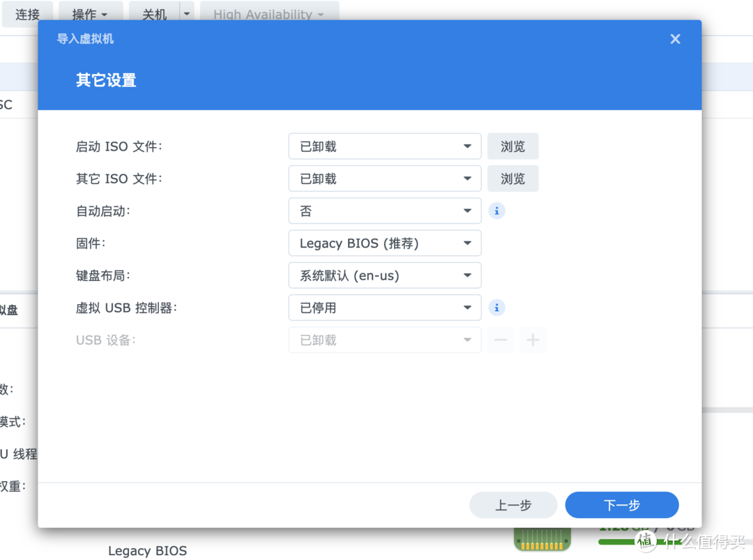Open the High Availability menu
The image size is (753, 560).
(269, 13)
